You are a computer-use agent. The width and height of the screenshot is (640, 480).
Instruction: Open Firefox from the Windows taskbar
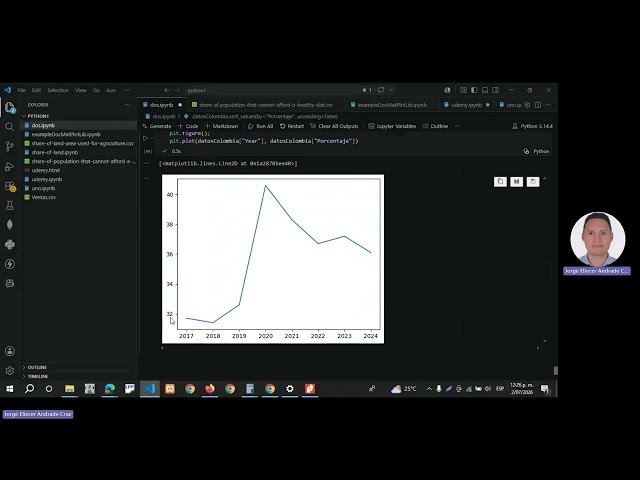coord(210,389)
